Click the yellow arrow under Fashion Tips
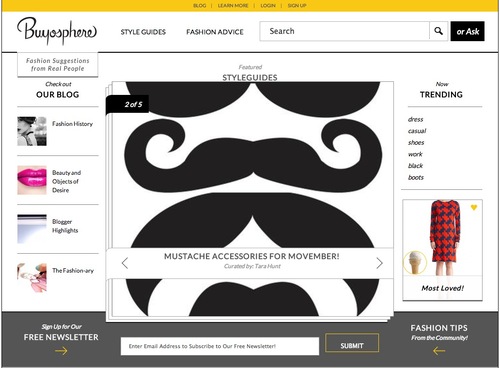The width and height of the screenshot is (500, 368). 439,351
